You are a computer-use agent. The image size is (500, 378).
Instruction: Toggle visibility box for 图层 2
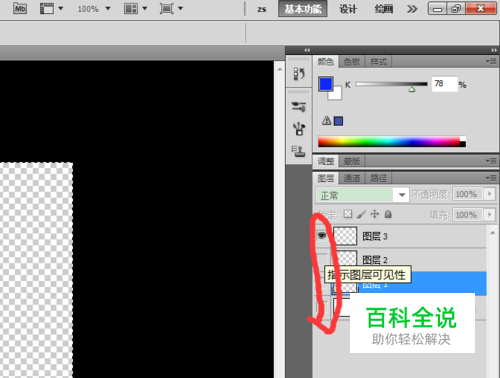pos(322,259)
